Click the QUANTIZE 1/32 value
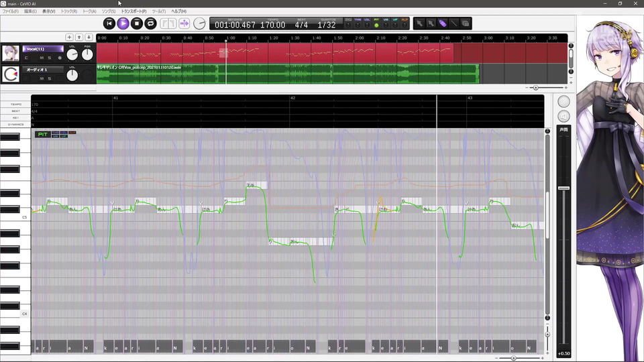This screenshot has height=362, width=644. point(327,25)
